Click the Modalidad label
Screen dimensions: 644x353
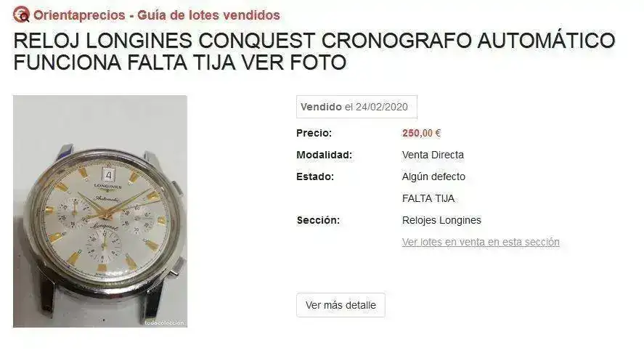(x=324, y=155)
